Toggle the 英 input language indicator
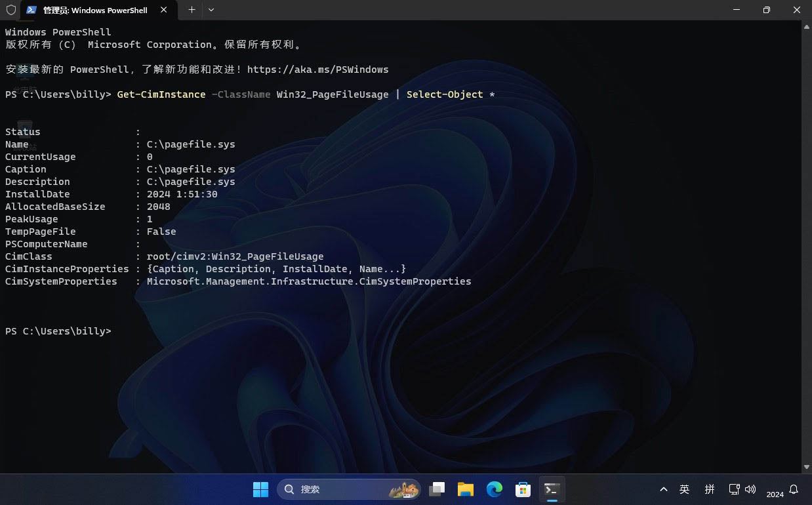Viewport: 812px width, 505px height. click(x=685, y=489)
